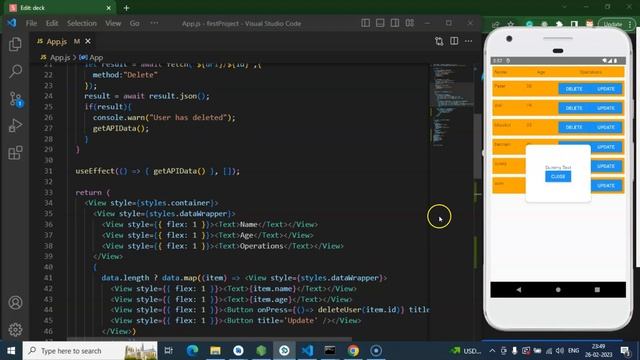Click the VS Code logo in the title bar
Screen dimensions: 640x360
11,23
